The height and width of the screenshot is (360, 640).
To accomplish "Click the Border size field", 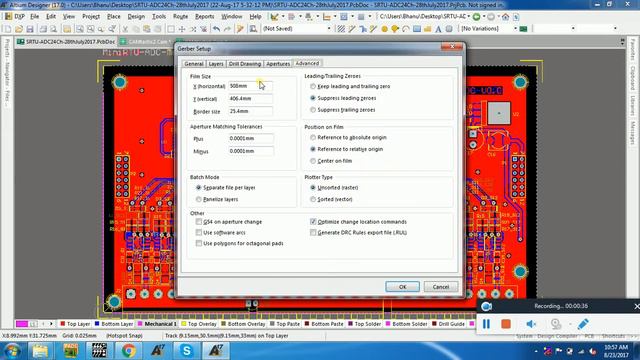I will (x=250, y=111).
